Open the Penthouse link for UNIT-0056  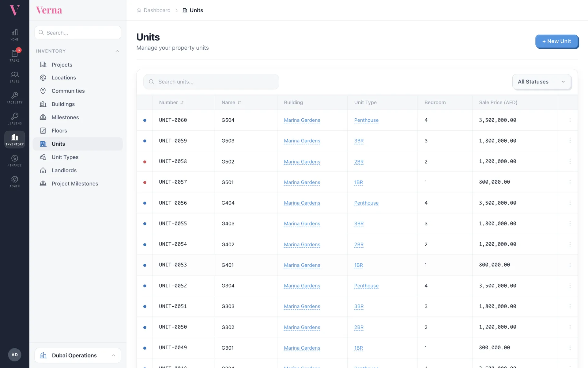click(x=366, y=203)
